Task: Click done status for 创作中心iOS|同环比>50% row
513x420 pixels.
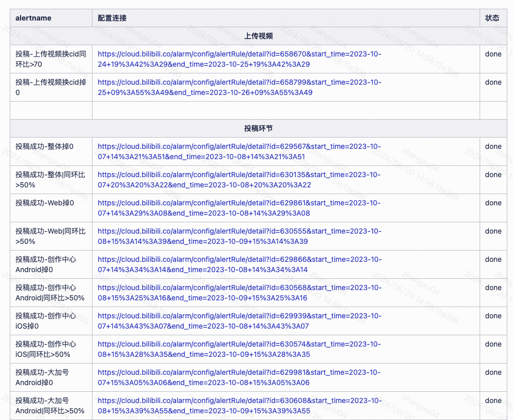Action: [493, 344]
